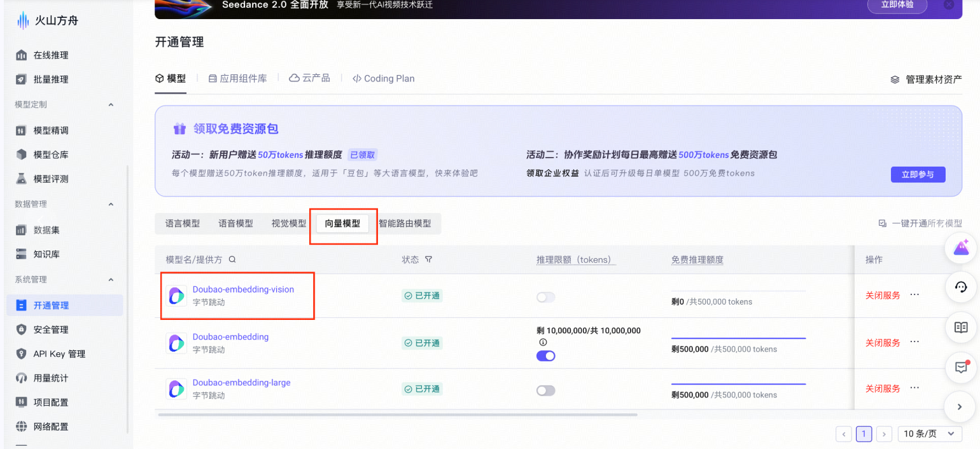The width and height of the screenshot is (980, 449).
Task: Click the info icon under 推理限额 for Doubao-embedding
Action: pyautogui.click(x=543, y=342)
